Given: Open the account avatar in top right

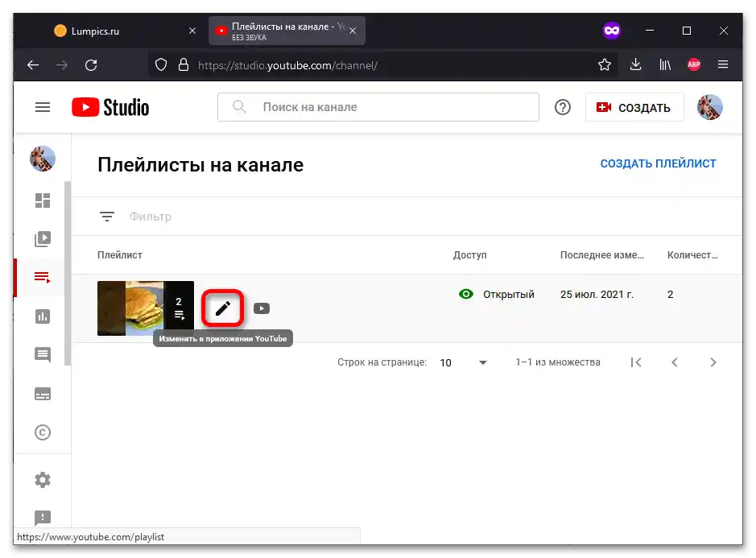Looking at the screenshot, I should 710,107.
